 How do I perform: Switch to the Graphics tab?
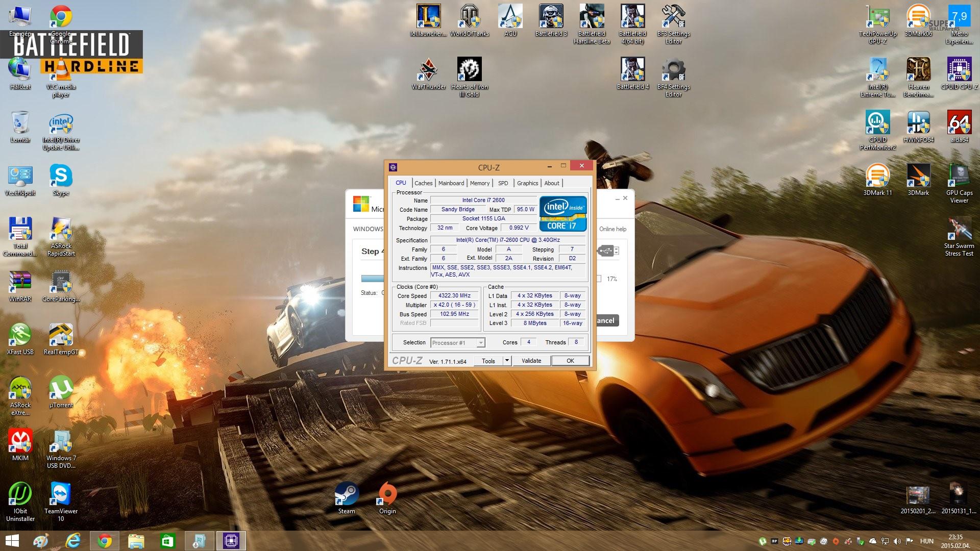tap(527, 183)
